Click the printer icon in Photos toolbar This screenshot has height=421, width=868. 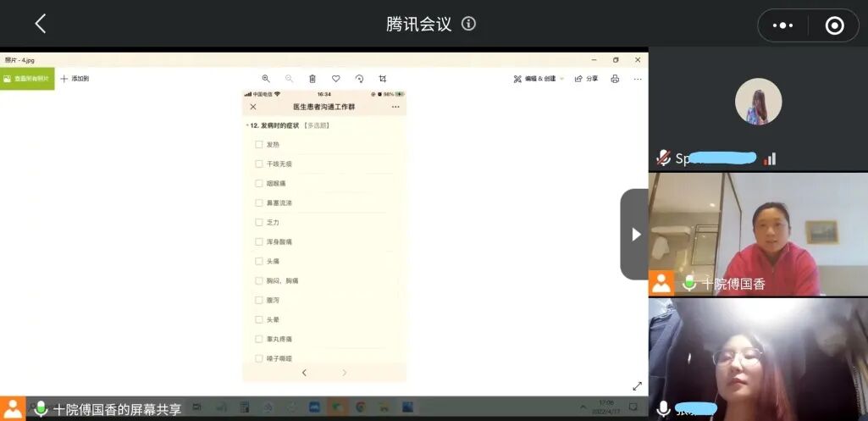(615, 79)
